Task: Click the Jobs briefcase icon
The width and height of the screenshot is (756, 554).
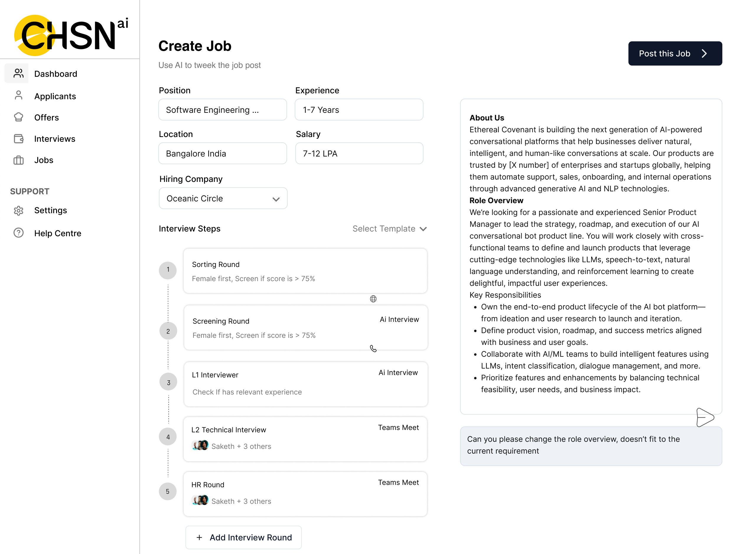Action: (x=18, y=160)
